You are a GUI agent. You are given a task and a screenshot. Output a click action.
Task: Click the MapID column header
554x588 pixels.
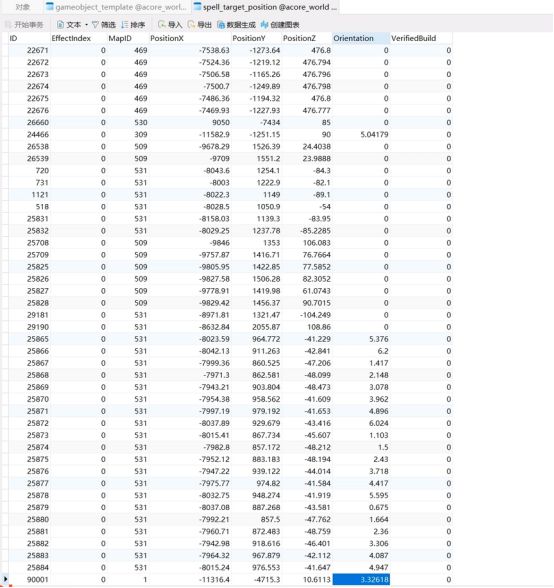tap(128, 38)
